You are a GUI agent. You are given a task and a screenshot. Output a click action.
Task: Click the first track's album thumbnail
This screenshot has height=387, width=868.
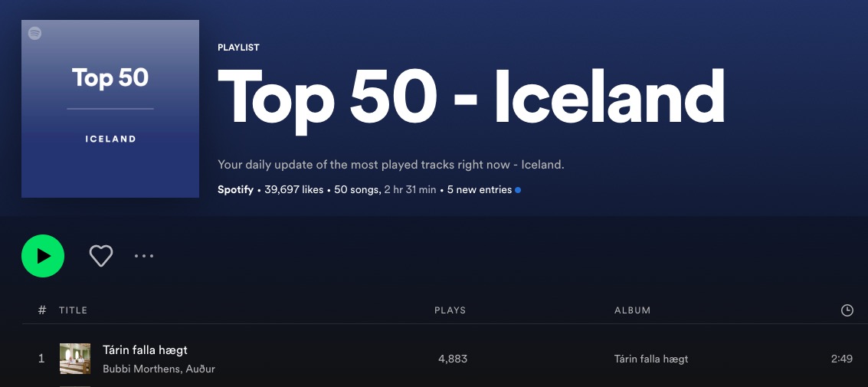75,359
